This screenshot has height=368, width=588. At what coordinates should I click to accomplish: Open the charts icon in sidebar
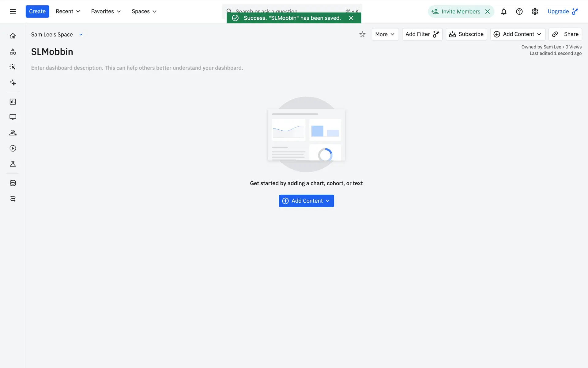[13, 102]
